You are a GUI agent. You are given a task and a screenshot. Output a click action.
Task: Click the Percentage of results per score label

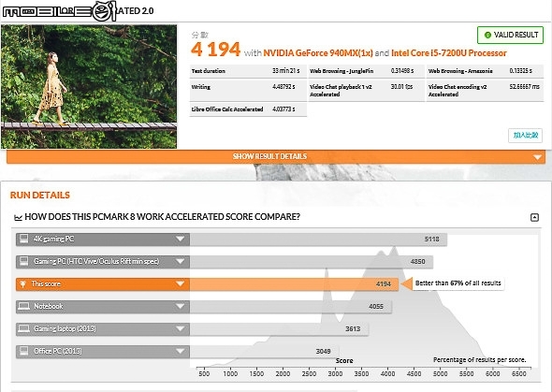[479, 359]
